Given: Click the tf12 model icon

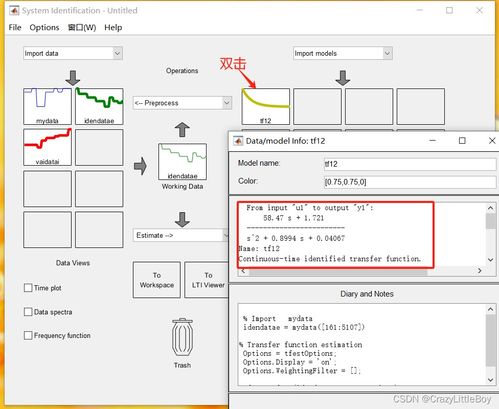Looking at the screenshot, I should pyautogui.click(x=266, y=106).
